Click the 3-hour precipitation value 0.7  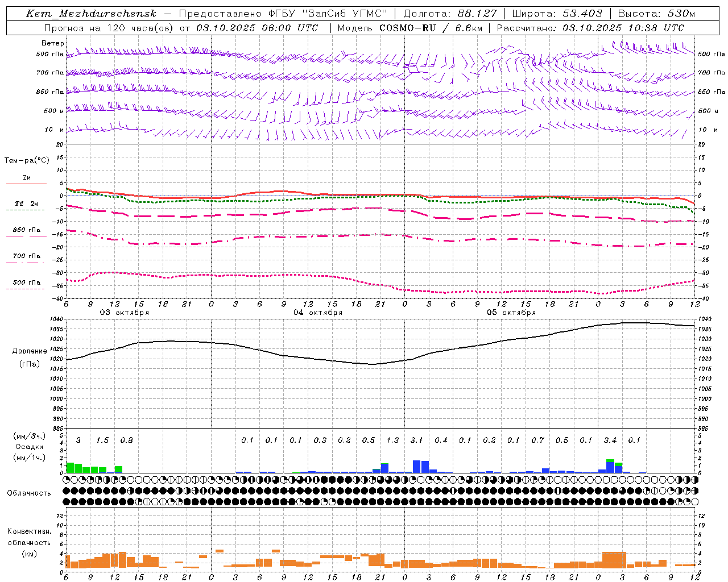(537, 440)
